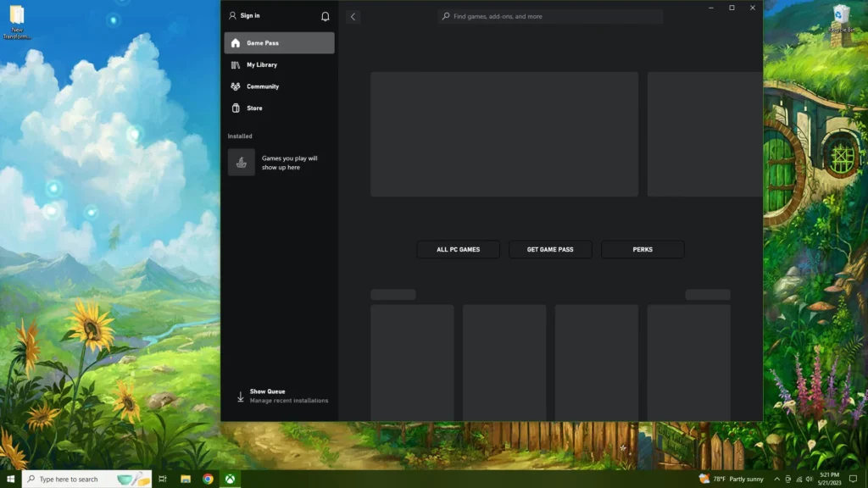Open File Explorer from the taskbar
Screen dimensions: 868x488
tap(186, 480)
